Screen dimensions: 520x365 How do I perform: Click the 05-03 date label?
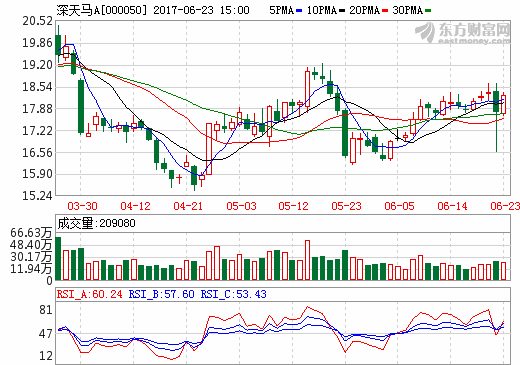[241, 206]
